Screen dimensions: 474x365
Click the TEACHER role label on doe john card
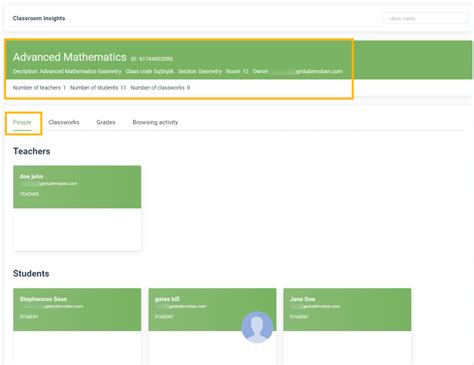coord(29,194)
